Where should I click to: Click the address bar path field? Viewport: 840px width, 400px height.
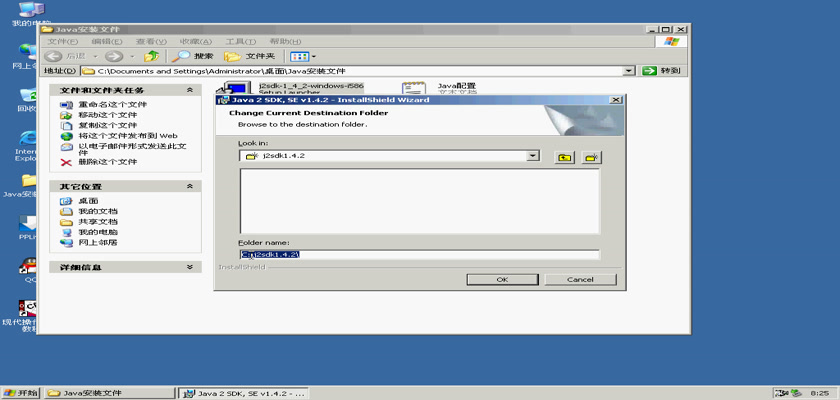coord(351,71)
